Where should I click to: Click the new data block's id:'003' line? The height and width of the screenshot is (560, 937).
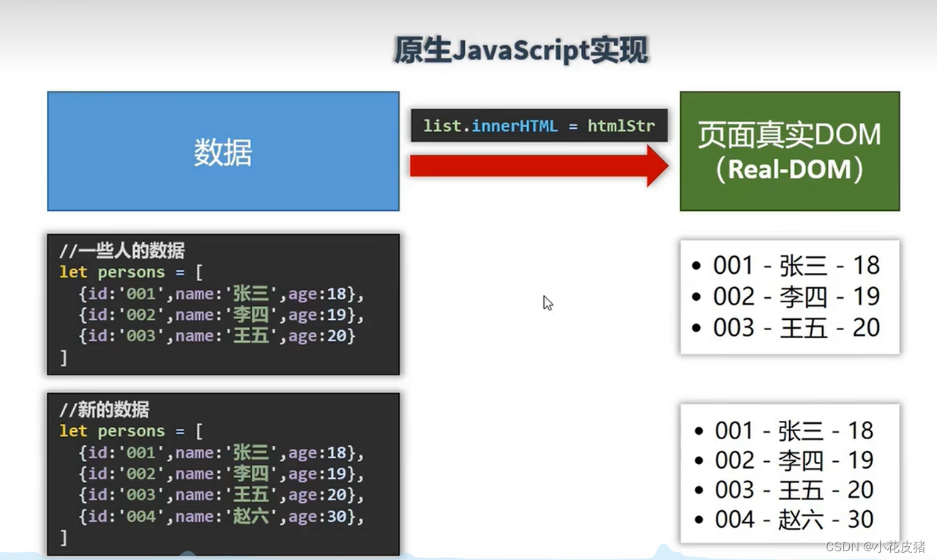[221, 496]
